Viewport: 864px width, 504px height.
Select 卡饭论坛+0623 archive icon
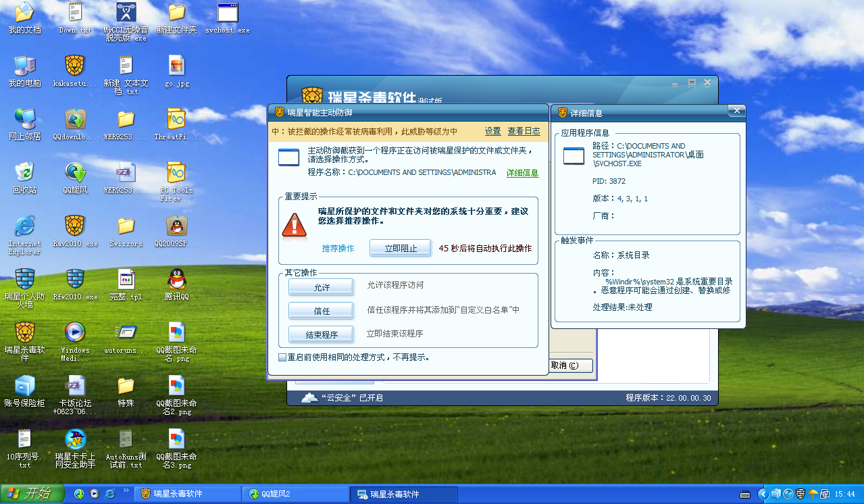pos(75,395)
